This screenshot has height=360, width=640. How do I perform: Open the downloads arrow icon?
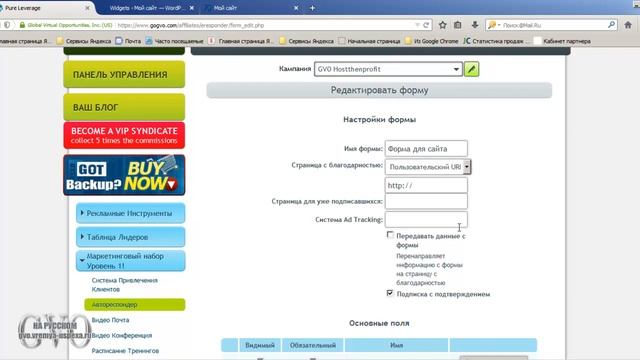pos(475,25)
